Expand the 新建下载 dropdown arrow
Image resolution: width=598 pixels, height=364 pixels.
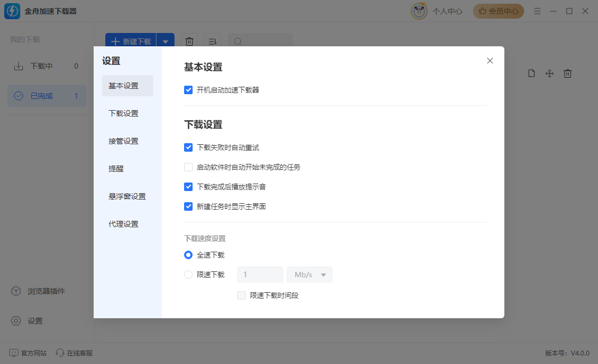point(165,41)
